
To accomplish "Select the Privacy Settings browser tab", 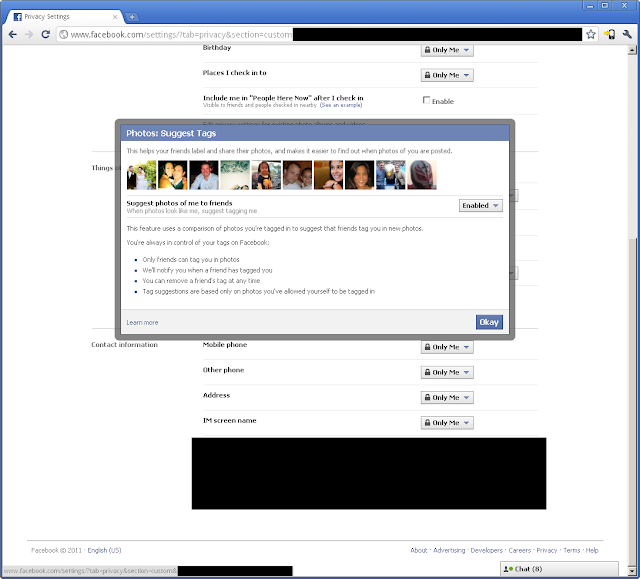I will pos(65,17).
